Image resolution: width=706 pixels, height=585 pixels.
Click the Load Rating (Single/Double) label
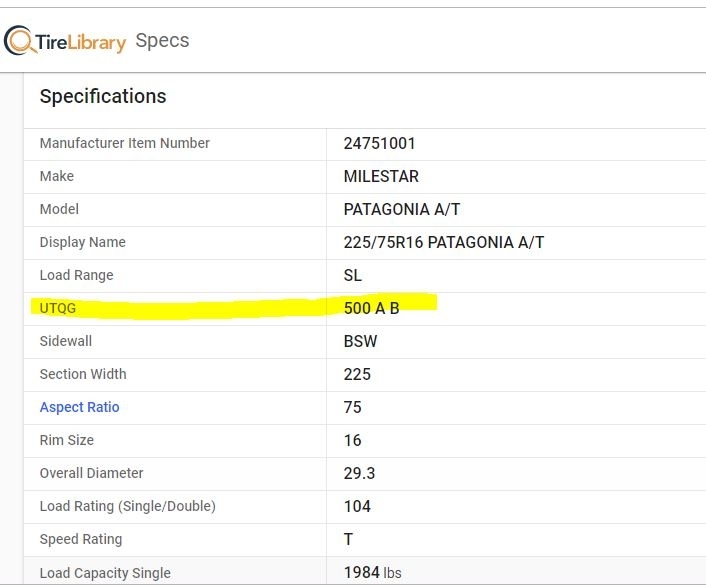point(127,506)
